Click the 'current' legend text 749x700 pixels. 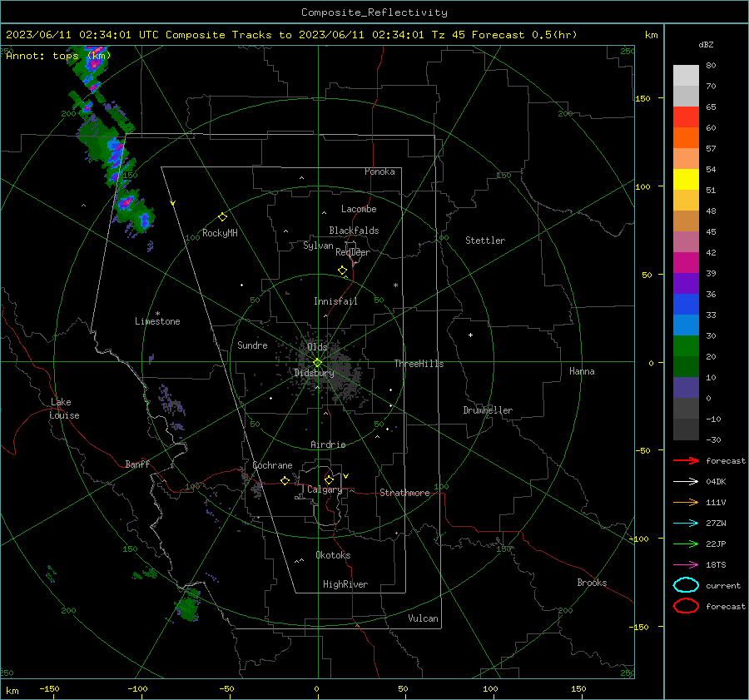(x=722, y=586)
